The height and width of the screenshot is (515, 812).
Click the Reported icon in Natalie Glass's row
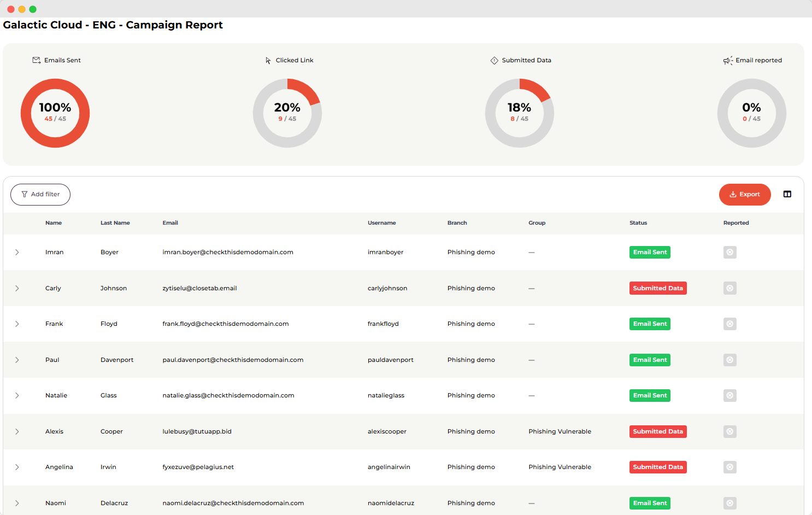point(730,395)
